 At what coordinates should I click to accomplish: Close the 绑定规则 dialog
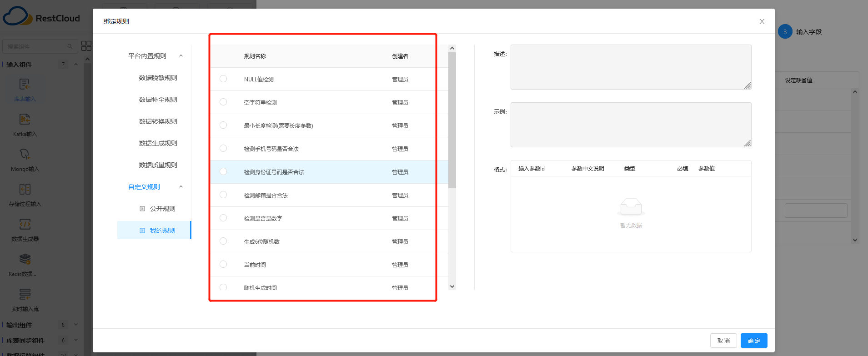(762, 21)
